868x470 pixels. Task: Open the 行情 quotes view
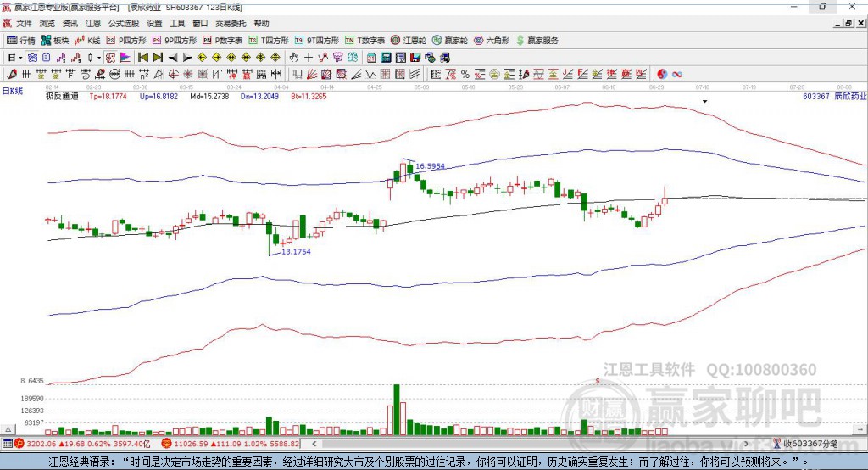(20, 41)
